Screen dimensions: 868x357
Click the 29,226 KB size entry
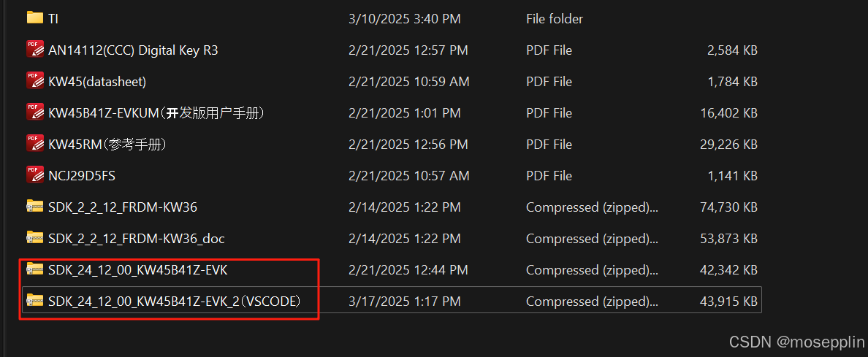[x=728, y=145]
